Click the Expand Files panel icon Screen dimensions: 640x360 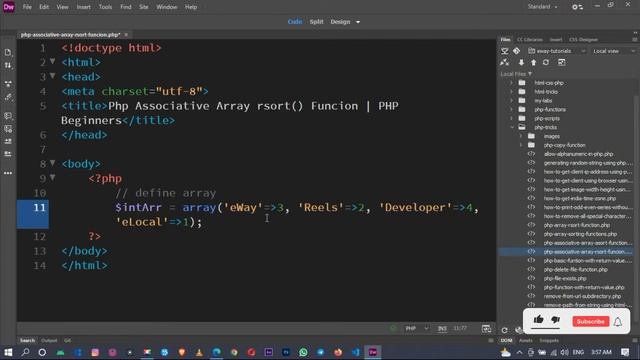point(562,62)
